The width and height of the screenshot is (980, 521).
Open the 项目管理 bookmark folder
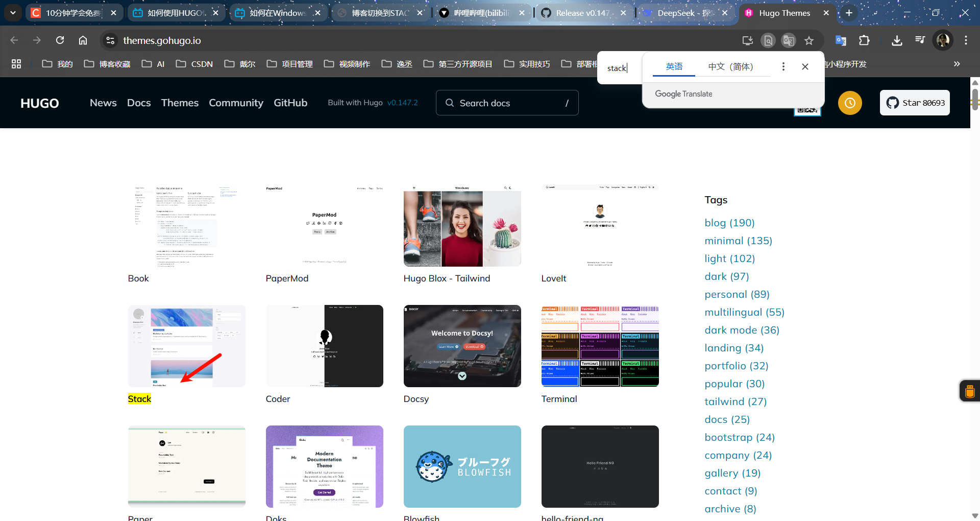coord(290,64)
